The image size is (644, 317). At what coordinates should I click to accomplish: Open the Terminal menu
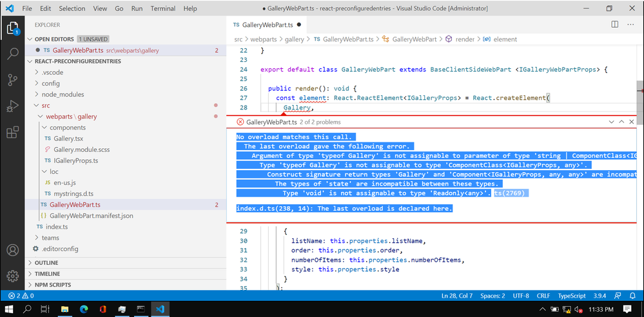tap(164, 8)
